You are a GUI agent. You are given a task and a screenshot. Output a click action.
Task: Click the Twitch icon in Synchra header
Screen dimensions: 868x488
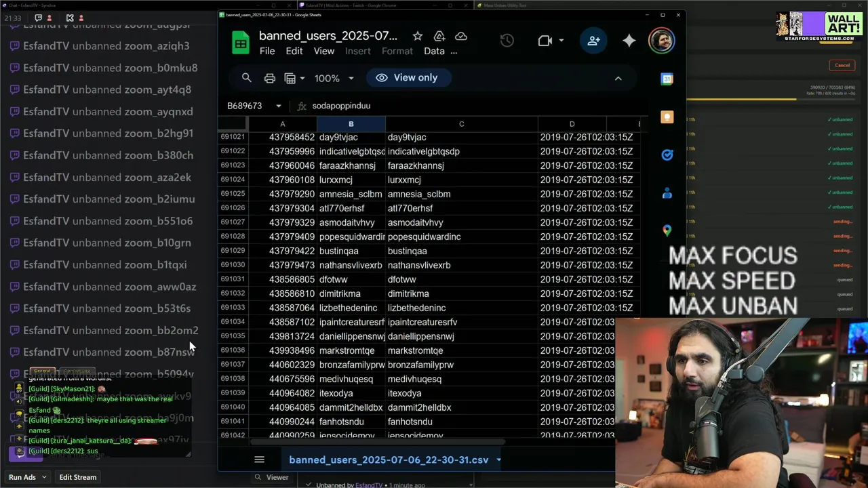click(x=39, y=18)
